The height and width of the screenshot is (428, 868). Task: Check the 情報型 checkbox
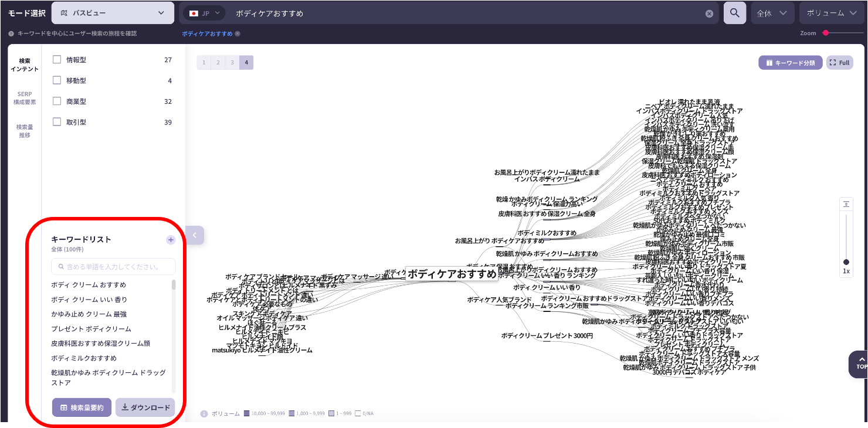click(x=57, y=60)
